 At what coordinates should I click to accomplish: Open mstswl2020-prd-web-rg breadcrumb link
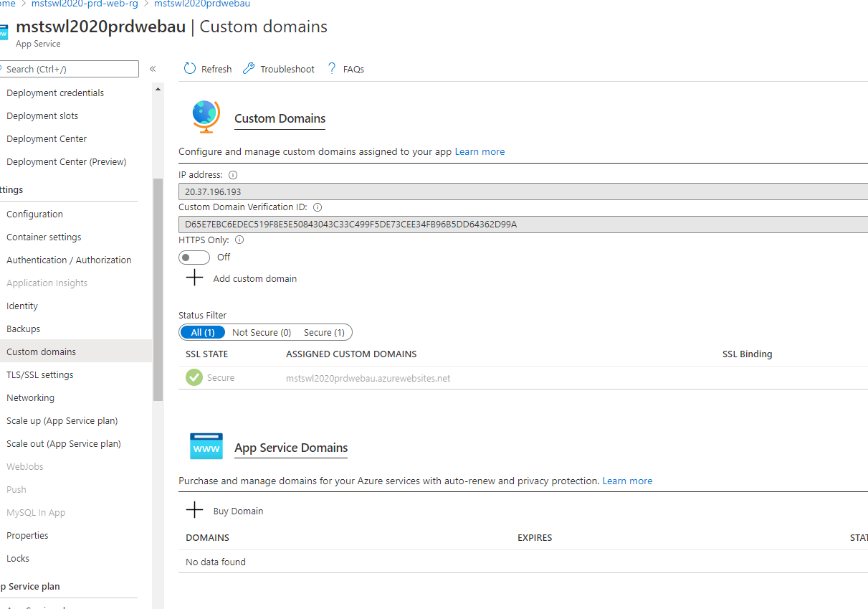click(85, 4)
